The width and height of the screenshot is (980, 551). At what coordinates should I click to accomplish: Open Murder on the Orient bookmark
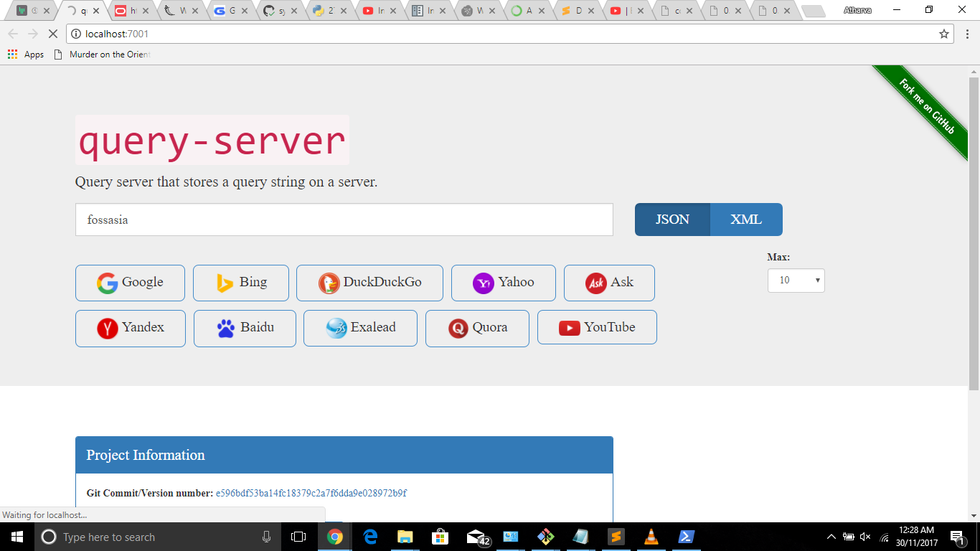pos(103,55)
